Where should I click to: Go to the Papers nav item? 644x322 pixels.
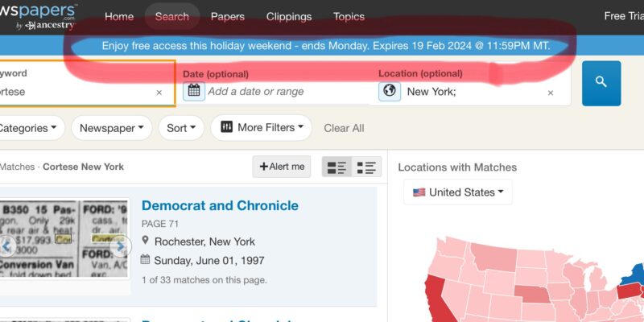pyautogui.click(x=227, y=17)
